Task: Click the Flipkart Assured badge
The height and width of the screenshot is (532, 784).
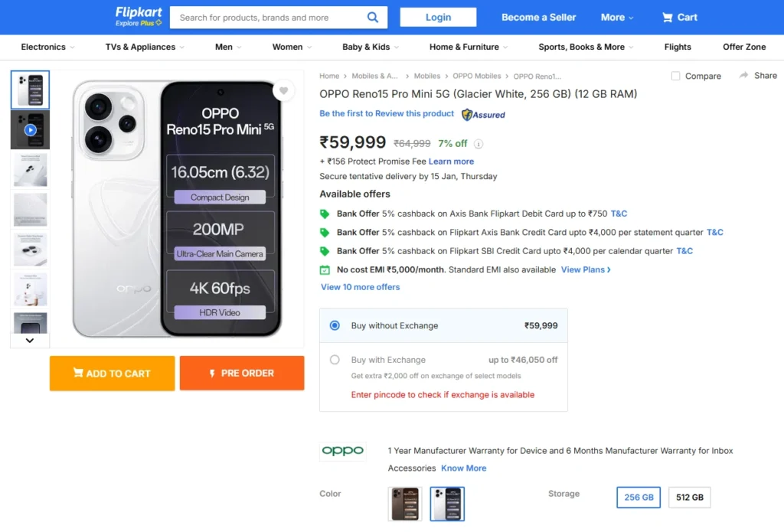Action: pyautogui.click(x=483, y=115)
